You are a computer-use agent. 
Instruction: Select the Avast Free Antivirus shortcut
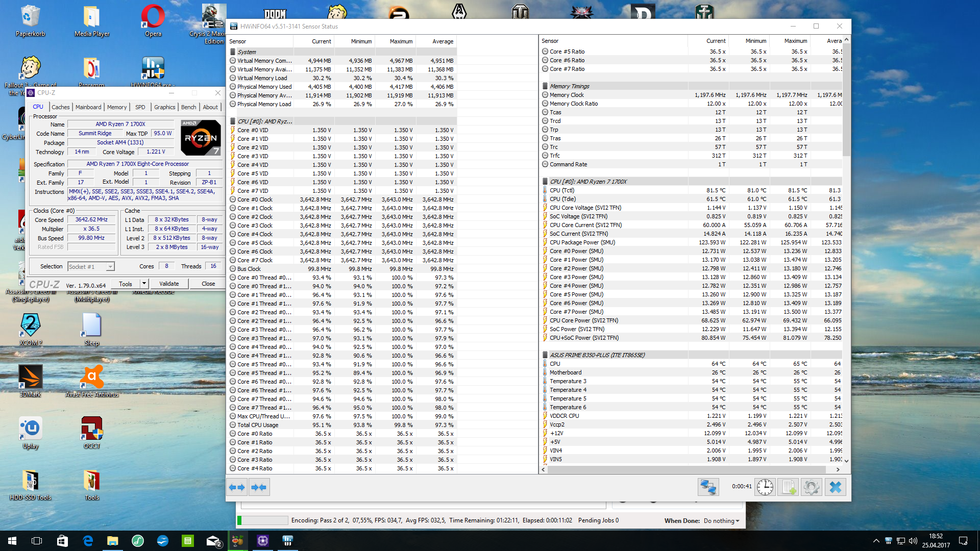coord(92,381)
